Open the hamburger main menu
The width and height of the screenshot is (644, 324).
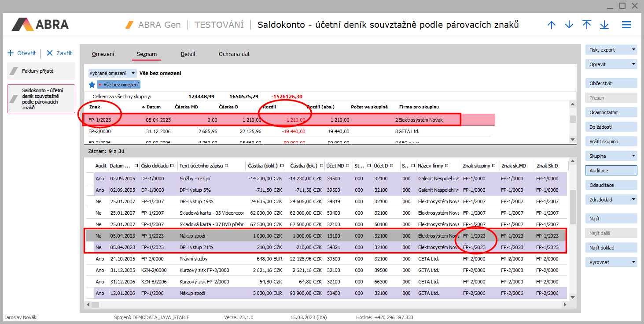(x=626, y=25)
